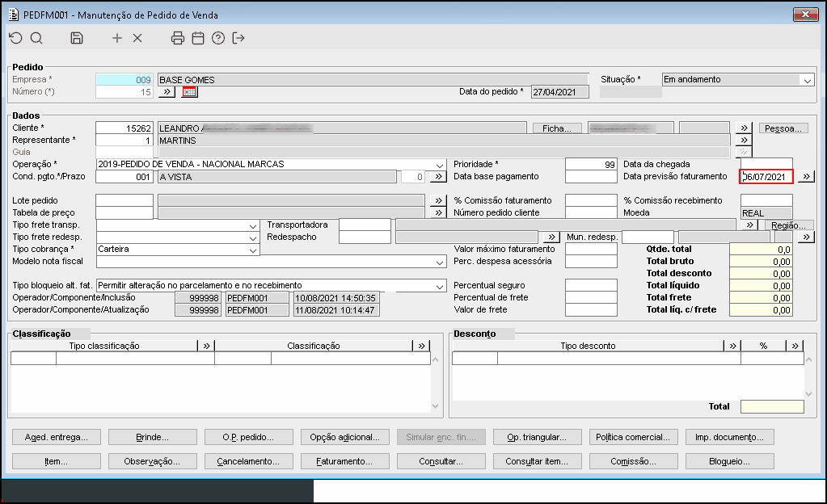Image resolution: width=827 pixels, height=504 pixels.
Task: Click the X delete icon in toolbar
Action: click(137, 38)
